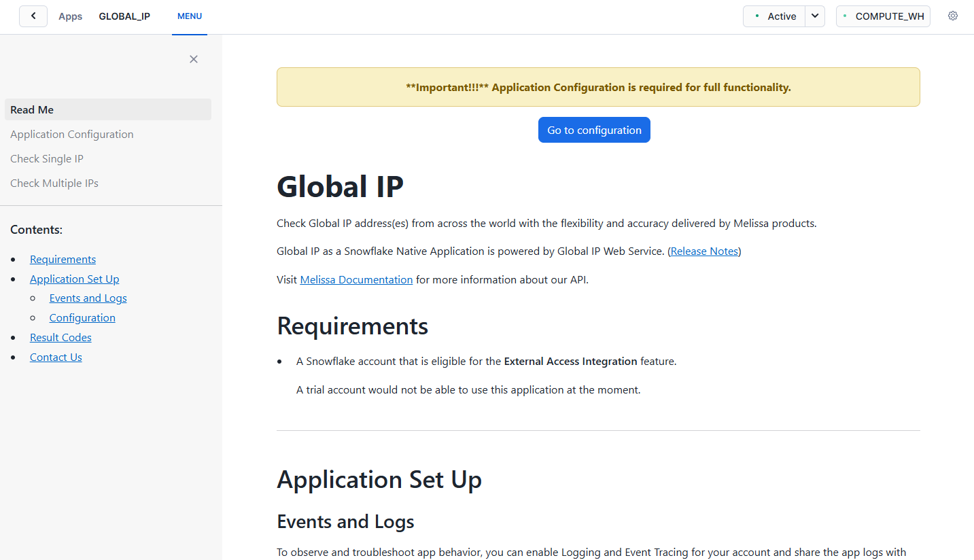
Task: Jump to Events and Logs in contents
Action: tap(88, 298)
